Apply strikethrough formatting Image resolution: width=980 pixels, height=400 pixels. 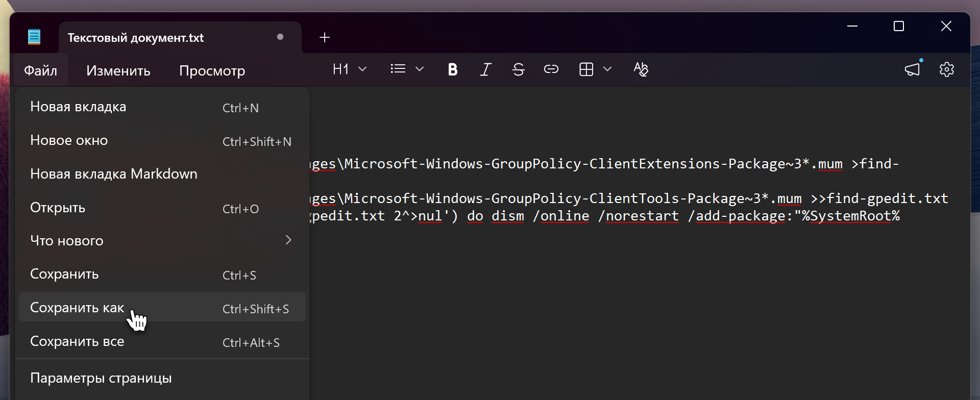coord(518,69)
